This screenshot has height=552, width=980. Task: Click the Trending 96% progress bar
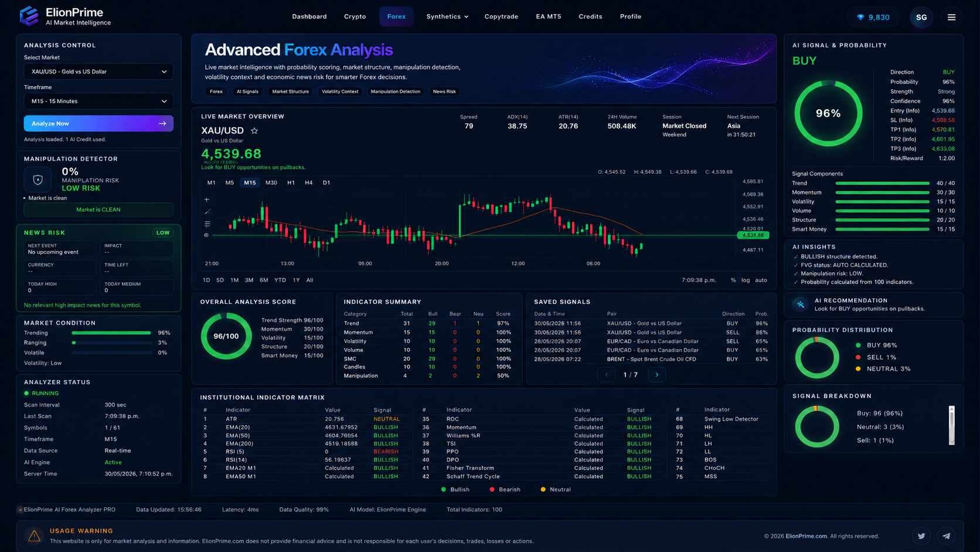point(111,333)
